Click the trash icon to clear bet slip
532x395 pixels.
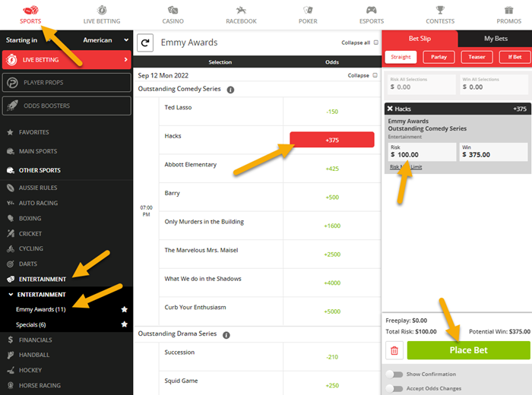tap(394, 350)
